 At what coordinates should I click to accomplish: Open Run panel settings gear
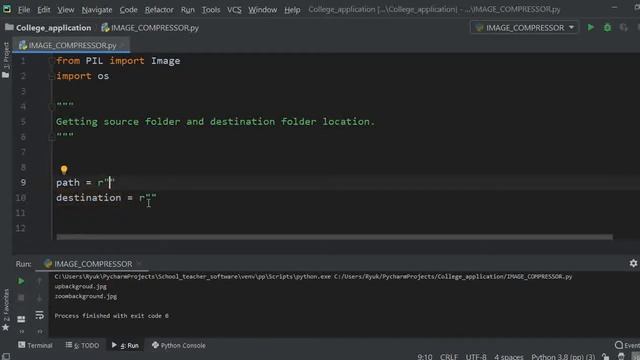click(x=633, y=264)
